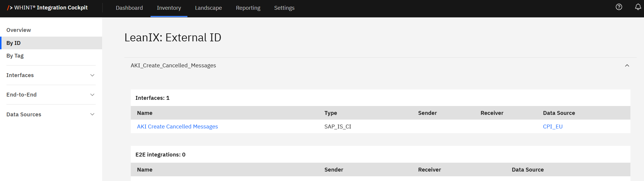
Task: Click the Data Source header in Interfaces table
Action: [x=559, y=113]
